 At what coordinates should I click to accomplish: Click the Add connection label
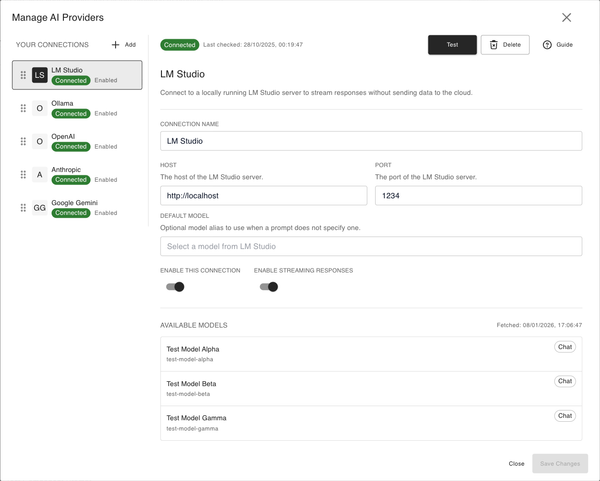coord(130,45)
